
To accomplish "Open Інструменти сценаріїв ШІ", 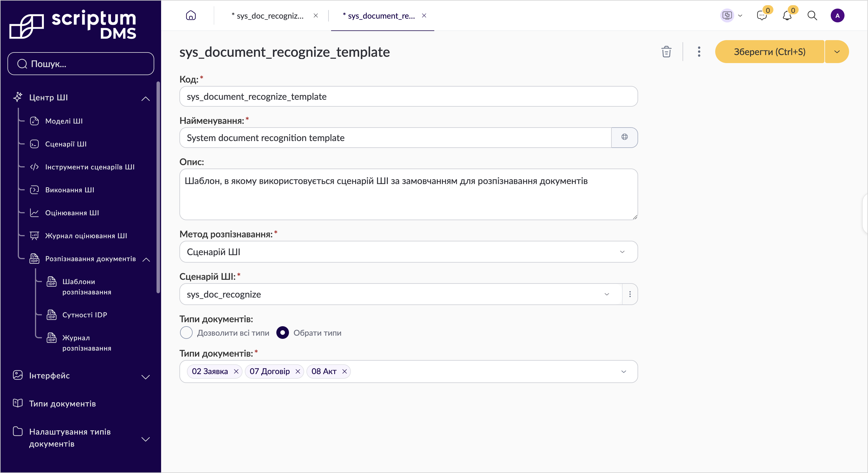I will coord(90,167).
